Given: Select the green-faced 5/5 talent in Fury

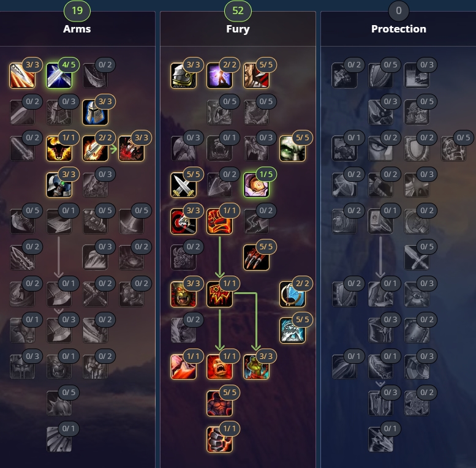Looking at the screenshot, I should tap(292, 148).
